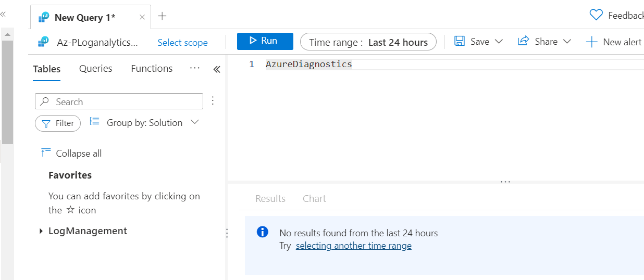Click the double chevron at far left edge
This screenshot has height=280, width=644.
point(3,15)
